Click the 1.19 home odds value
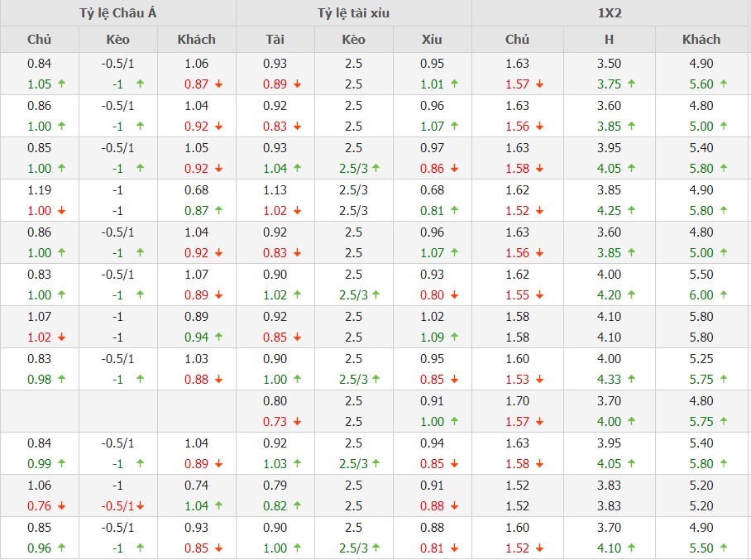This screenshot has height=560, width=751. pyautogui.click(x=39, y=189)
